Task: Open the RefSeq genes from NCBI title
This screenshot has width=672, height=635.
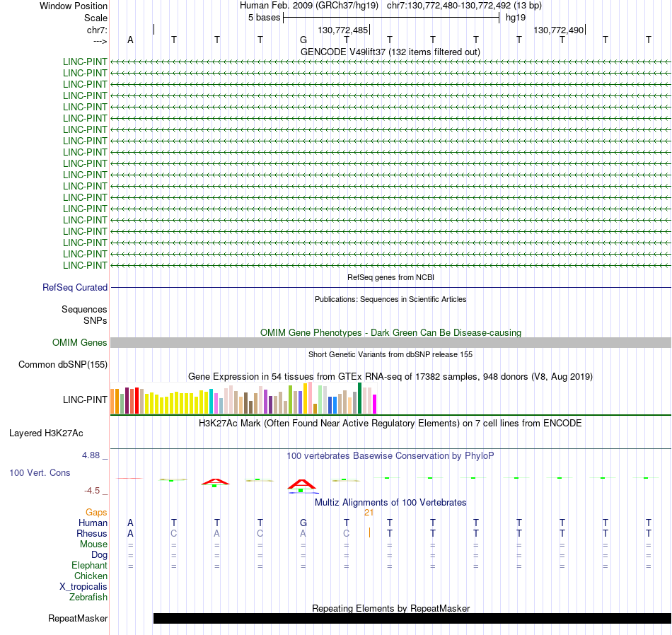Action: [390, 277]
